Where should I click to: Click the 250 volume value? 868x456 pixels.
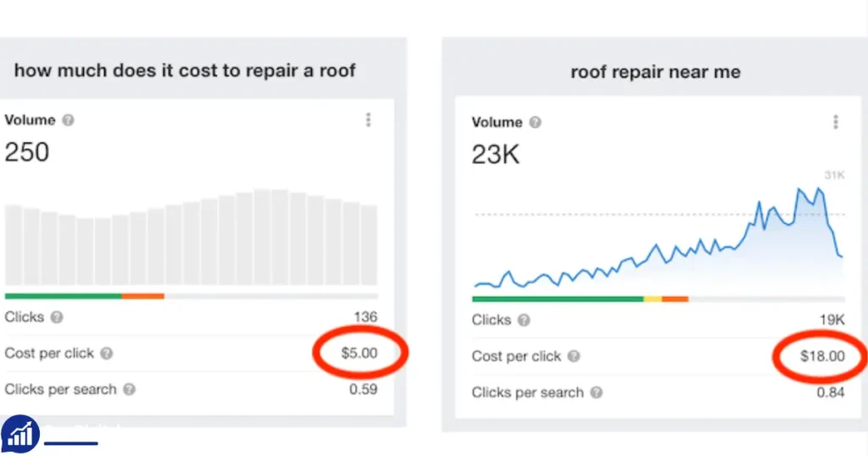[27, 152]
